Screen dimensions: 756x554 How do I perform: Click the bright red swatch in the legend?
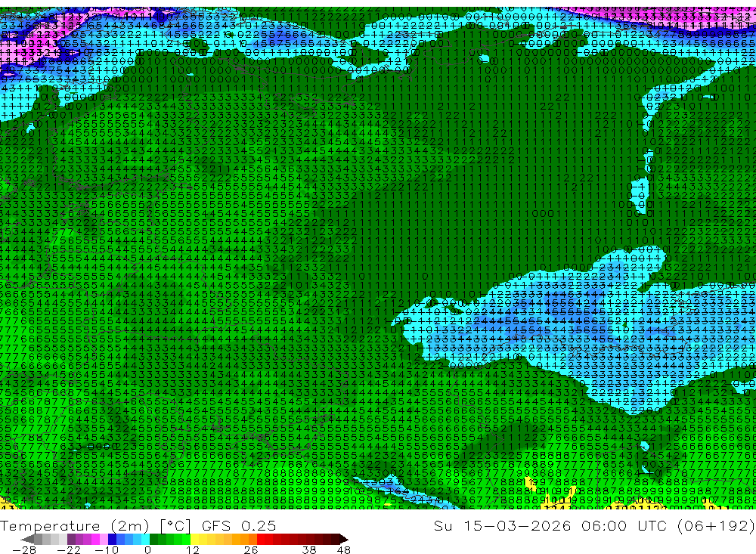(x=261, y=539)
